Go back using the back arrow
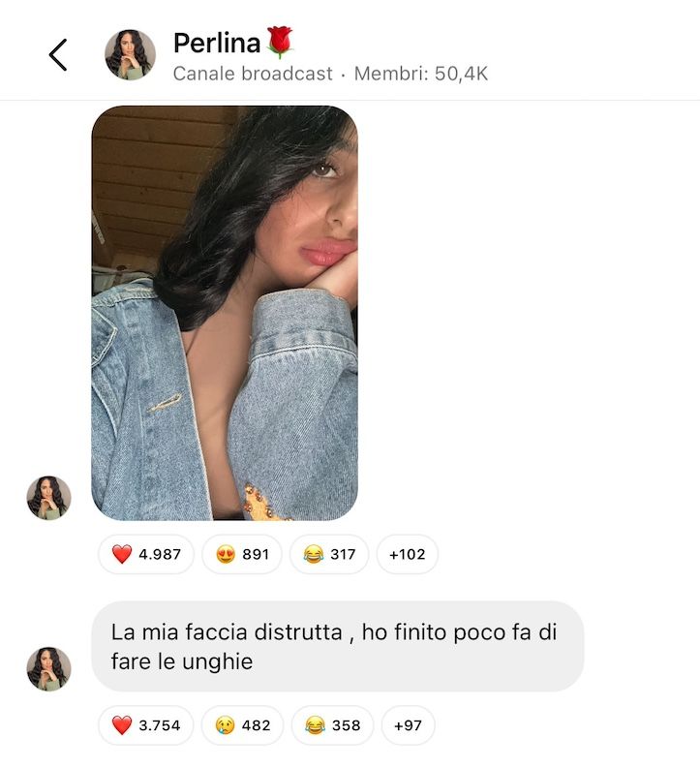The height and width of the screenshot is (768, 700). point(58,55)
